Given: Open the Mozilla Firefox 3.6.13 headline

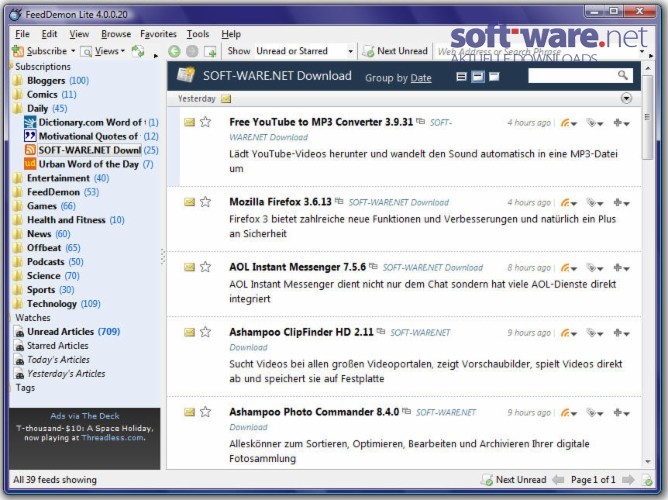Looking at the screenshot, I should click(x=280, y=201).
